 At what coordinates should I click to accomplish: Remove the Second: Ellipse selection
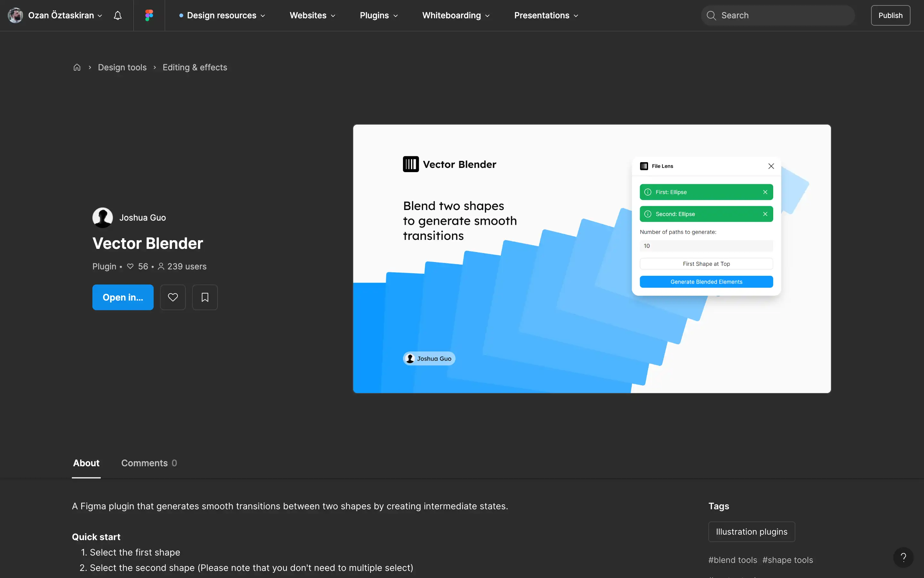(x=765, y=214)
